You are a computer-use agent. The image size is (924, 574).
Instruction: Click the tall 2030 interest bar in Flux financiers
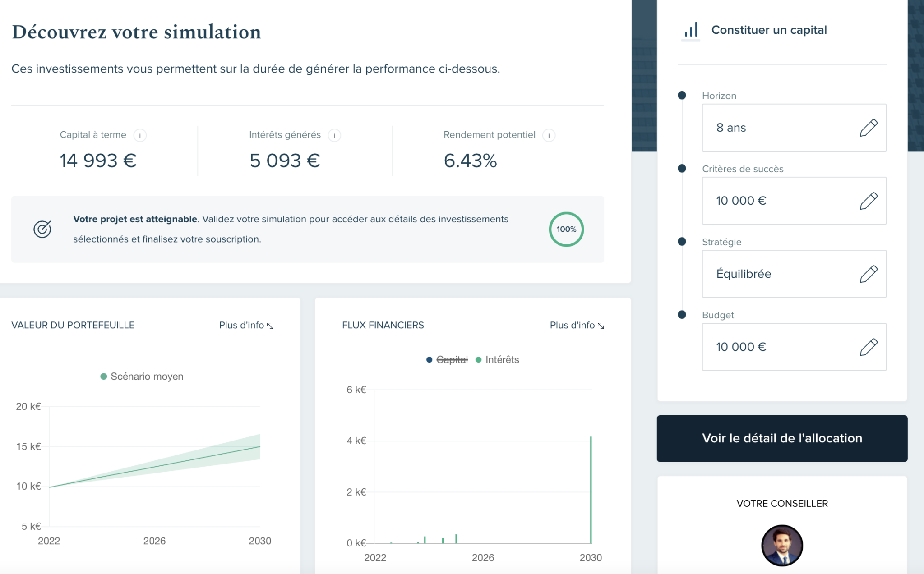click(x=591, y=490)
